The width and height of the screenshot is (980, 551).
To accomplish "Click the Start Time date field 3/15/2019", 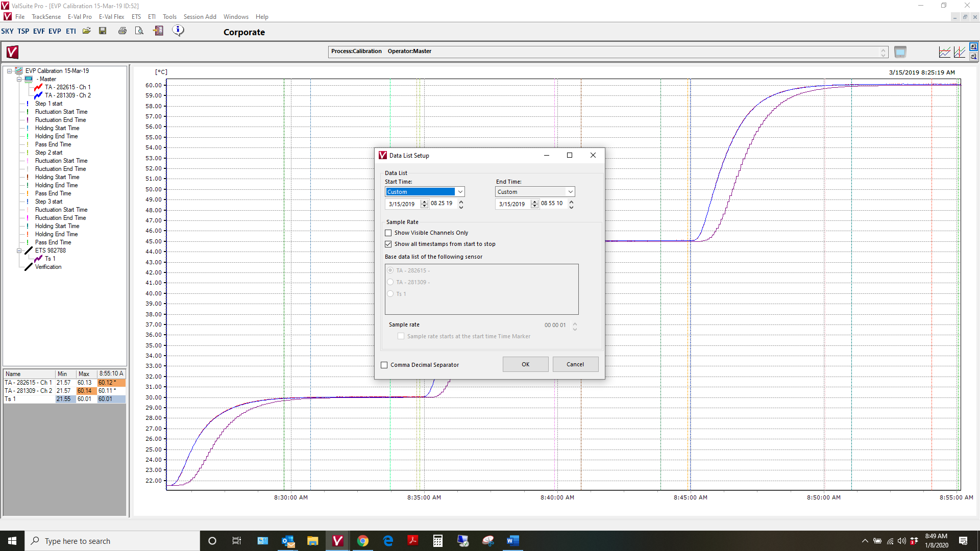I will pyautogui.click(x=402, y=204).
